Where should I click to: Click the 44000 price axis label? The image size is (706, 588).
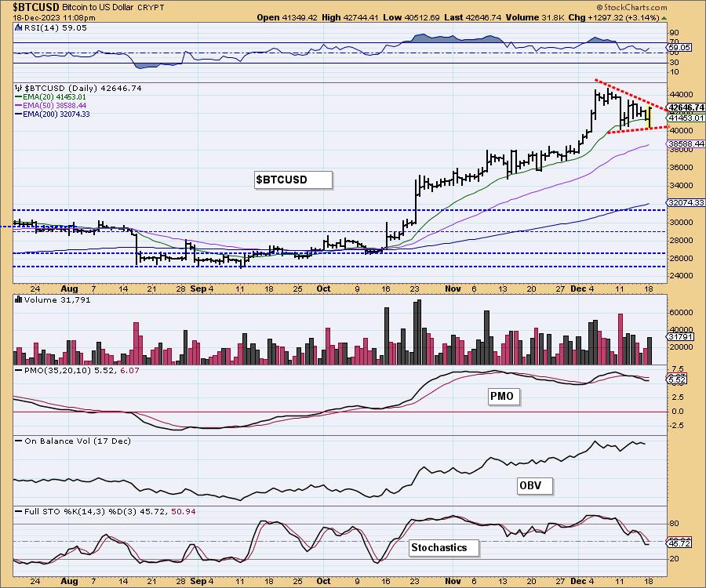pyautogui.click(x=681, y=95)
